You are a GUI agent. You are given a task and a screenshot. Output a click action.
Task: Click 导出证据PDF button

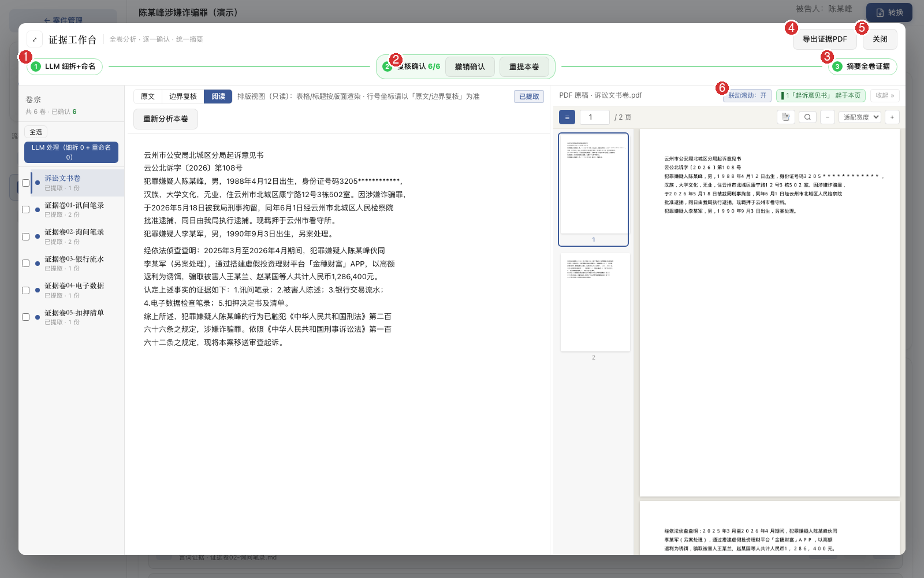pos(825,39)
